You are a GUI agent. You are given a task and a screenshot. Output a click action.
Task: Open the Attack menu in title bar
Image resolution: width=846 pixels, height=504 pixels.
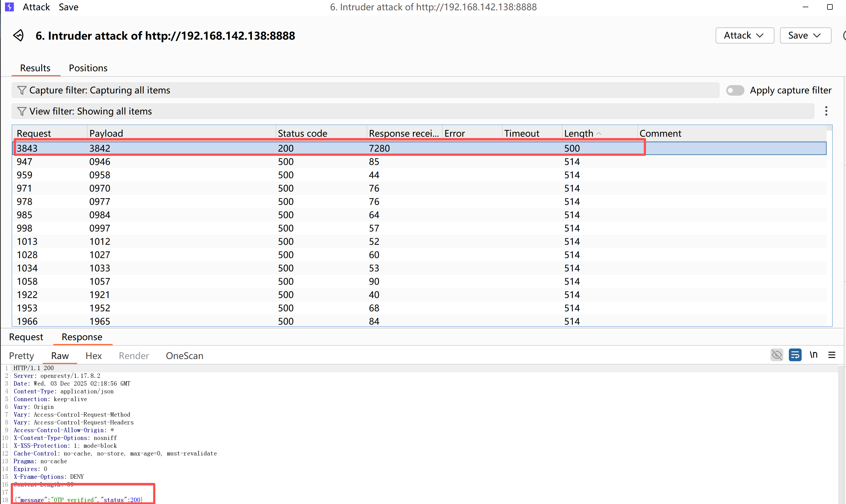point(36,7)
